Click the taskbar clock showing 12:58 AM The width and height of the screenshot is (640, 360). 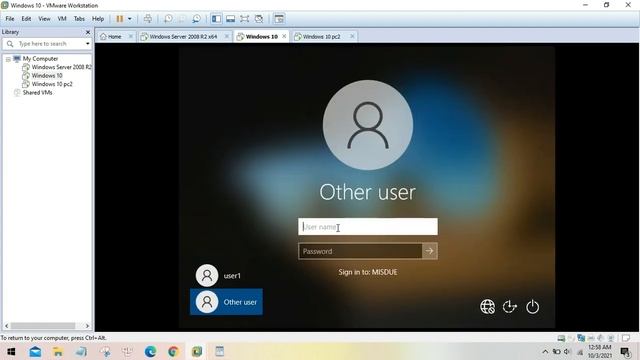pyautogui.click(x=600, y=351)
